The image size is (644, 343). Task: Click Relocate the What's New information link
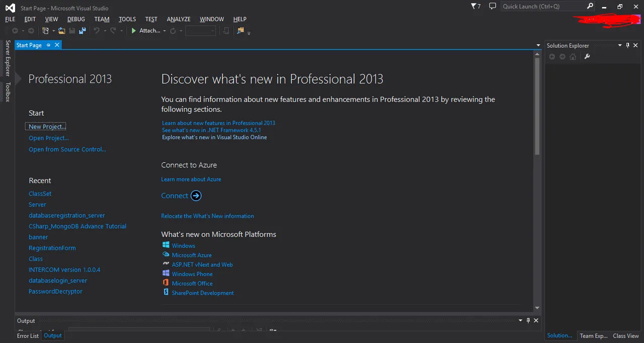[207, 216]
